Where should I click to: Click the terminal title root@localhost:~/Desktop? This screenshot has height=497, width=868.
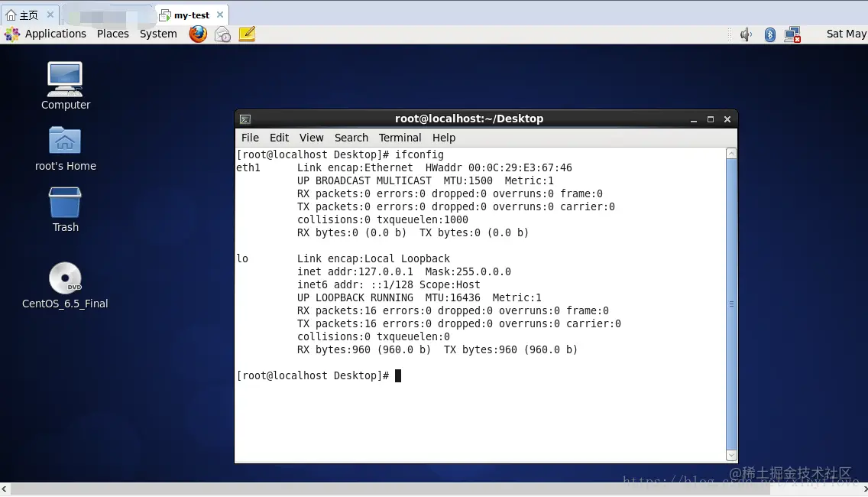[469, 119]
